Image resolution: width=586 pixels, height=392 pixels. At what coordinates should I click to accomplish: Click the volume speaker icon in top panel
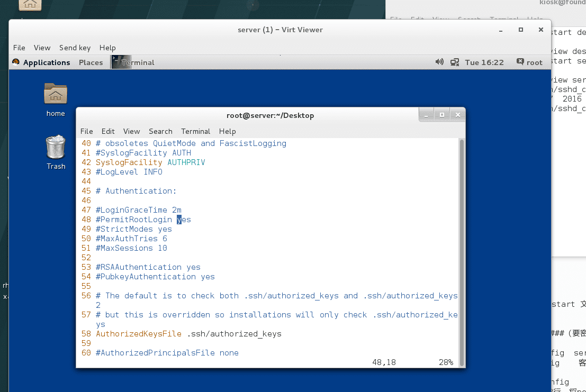(x=439, y=62)
